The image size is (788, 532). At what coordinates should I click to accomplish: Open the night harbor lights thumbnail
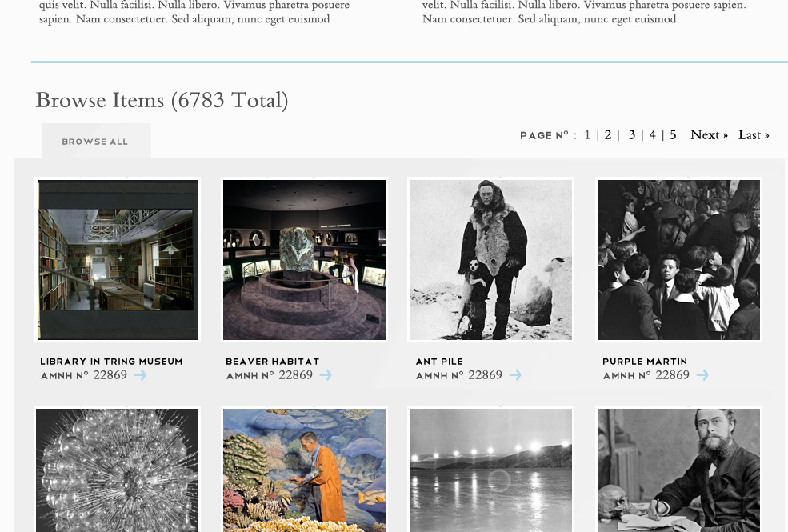point(490,470)
